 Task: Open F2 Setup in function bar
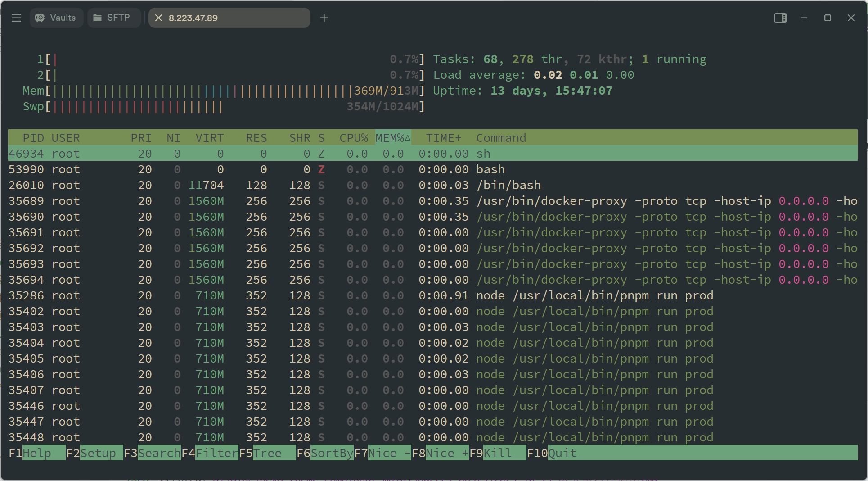click(94, 453)
